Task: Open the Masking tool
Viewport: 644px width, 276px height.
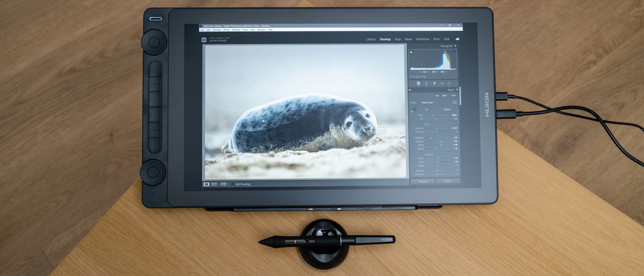Action: (449, 83)
